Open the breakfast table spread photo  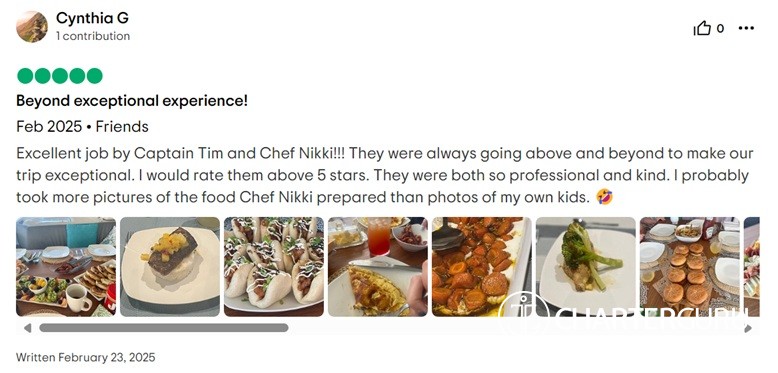[x=66, y=267]
